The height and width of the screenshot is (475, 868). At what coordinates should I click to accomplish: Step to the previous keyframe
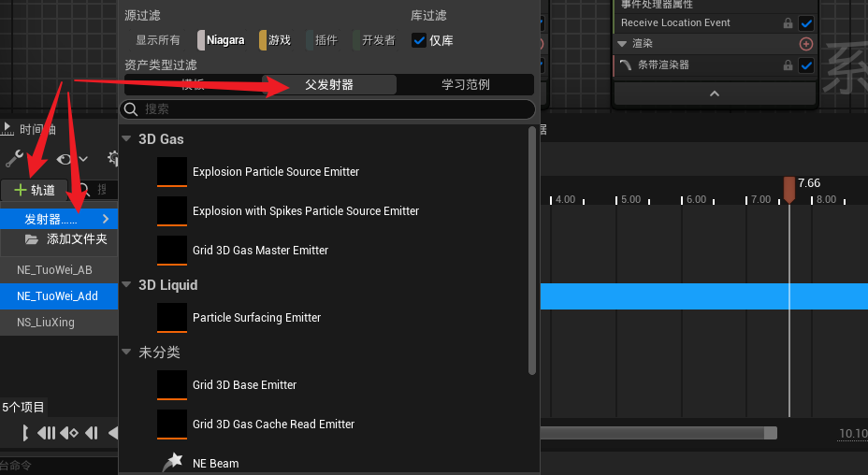coord(69,433)
